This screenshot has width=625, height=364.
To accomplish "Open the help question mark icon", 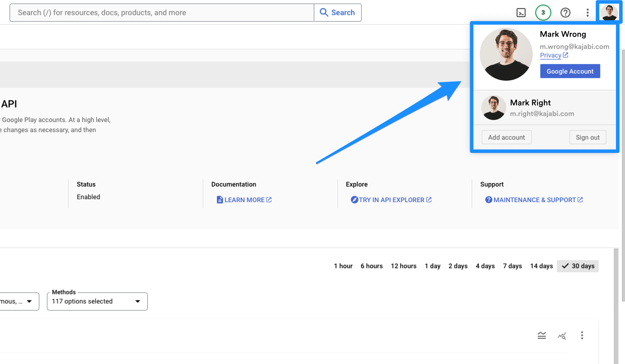I will 565,12.
